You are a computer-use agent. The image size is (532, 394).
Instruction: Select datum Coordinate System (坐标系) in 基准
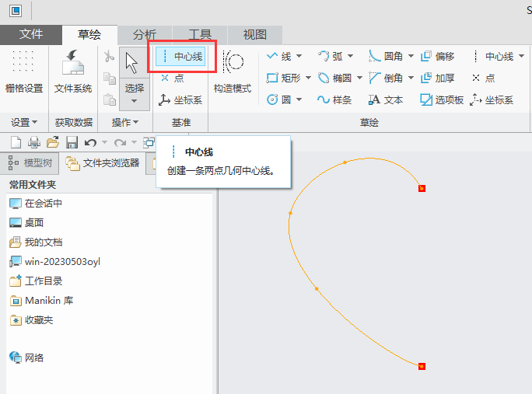(x=180, y=99)
